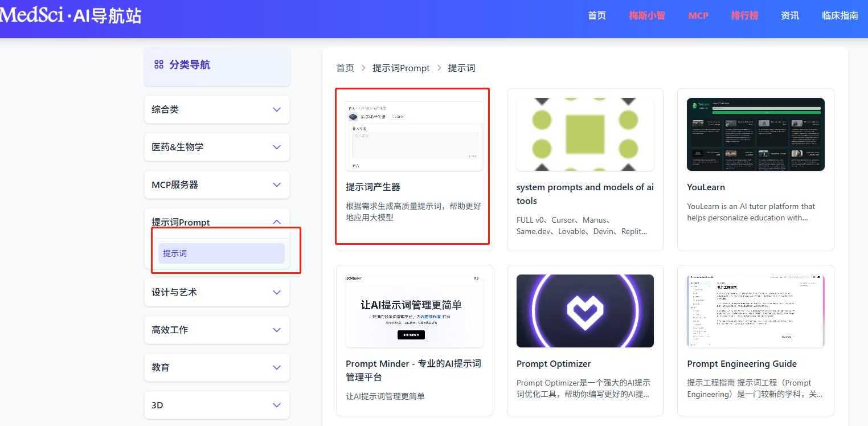Click the 提示词产生器 card title
Image resolution: width=868 pixels, height=426 pixels.
(x=373, y=187)
